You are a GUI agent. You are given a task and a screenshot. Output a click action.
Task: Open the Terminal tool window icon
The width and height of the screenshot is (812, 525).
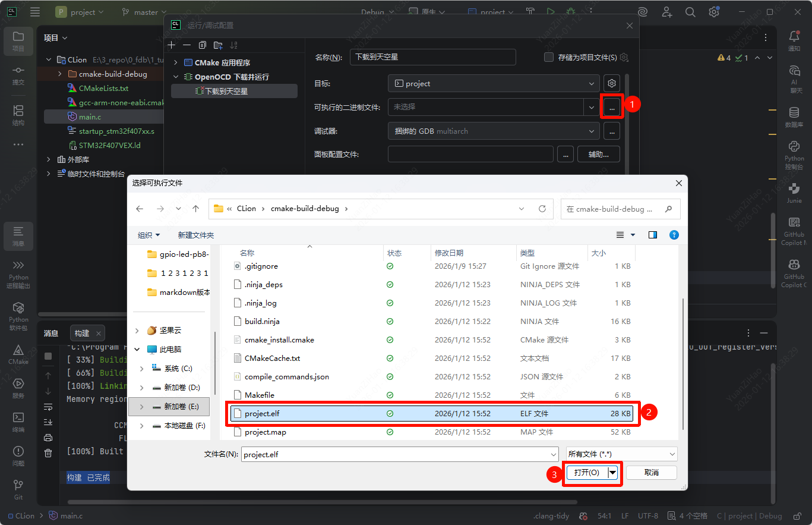tap(18, 417)
